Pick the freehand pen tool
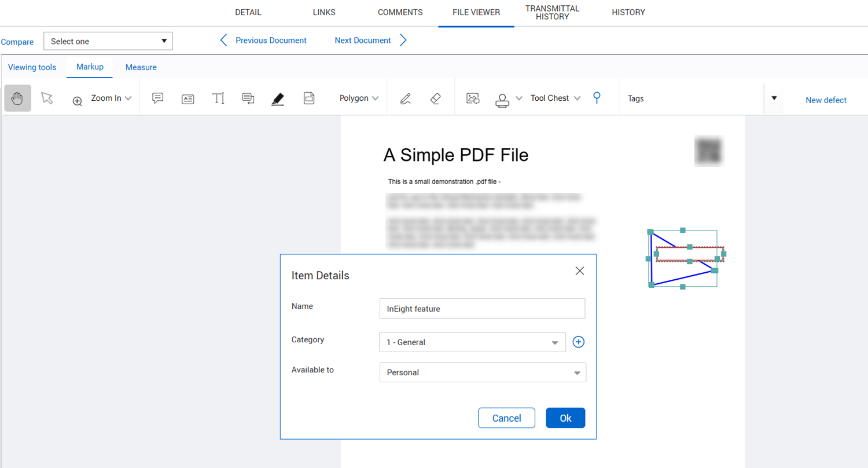This screenshot has height=468, width=868. coord(406,98)
